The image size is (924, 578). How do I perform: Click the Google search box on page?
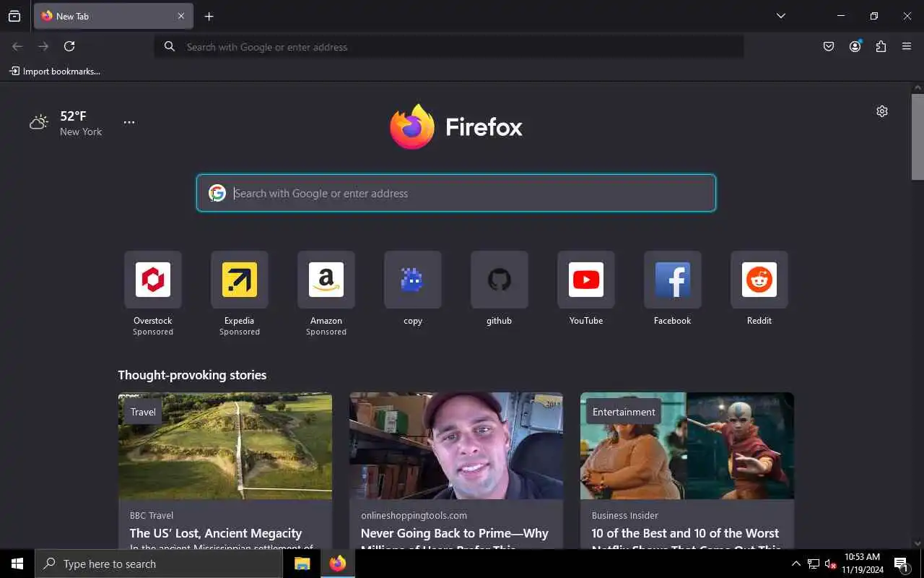[x=456, y=193]
